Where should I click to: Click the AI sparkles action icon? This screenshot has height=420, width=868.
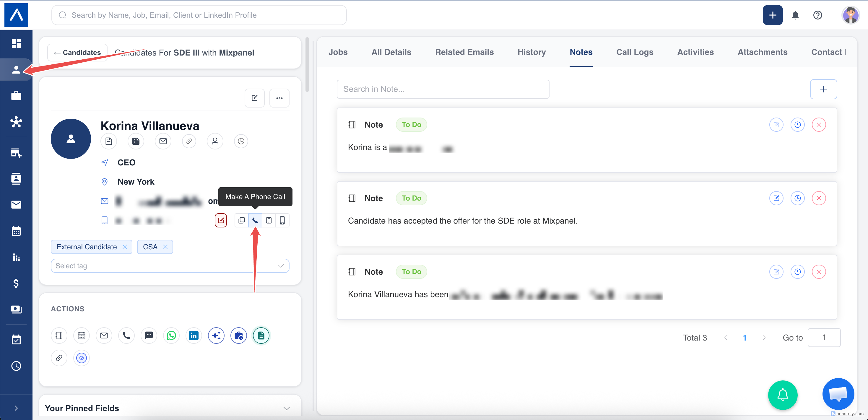pyautogui.click(x=216, y=336)
